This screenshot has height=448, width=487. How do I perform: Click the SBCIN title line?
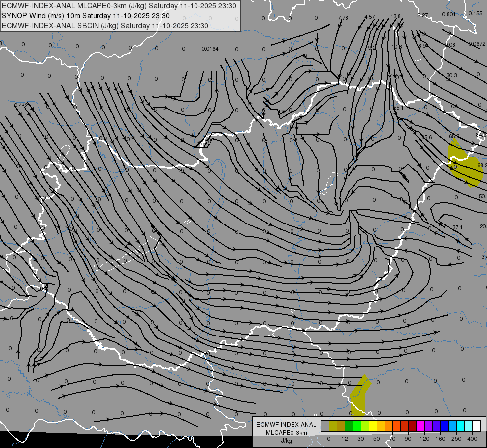click(105, 26)
